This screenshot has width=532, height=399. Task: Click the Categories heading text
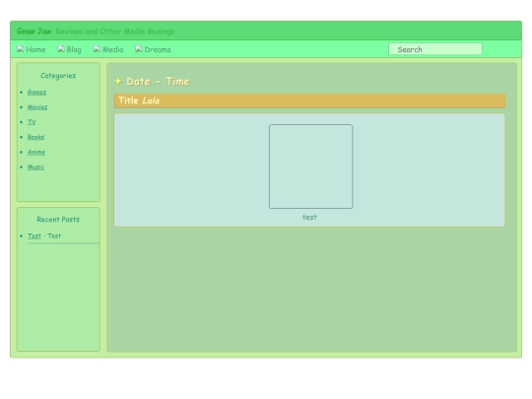[x=58, y=76]
